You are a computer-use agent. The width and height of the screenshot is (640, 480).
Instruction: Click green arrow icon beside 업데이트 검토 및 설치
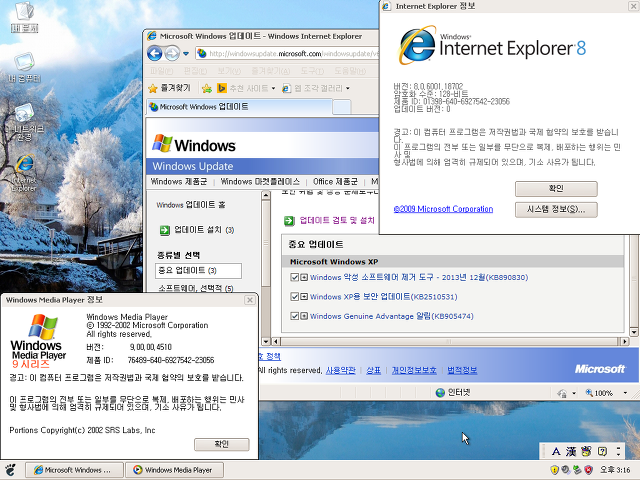[x=289, y=221]
